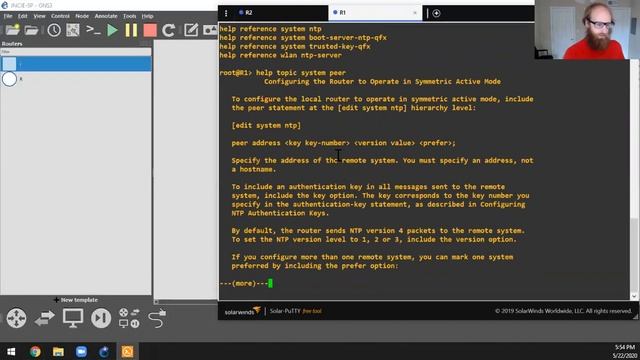Browse security devices category

[x=101, y=318]
